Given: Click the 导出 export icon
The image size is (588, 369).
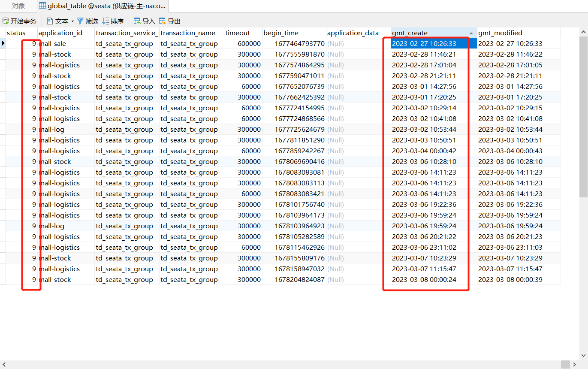Looking at the screenshot, I should pyautogui.click(x=162, y=21).
